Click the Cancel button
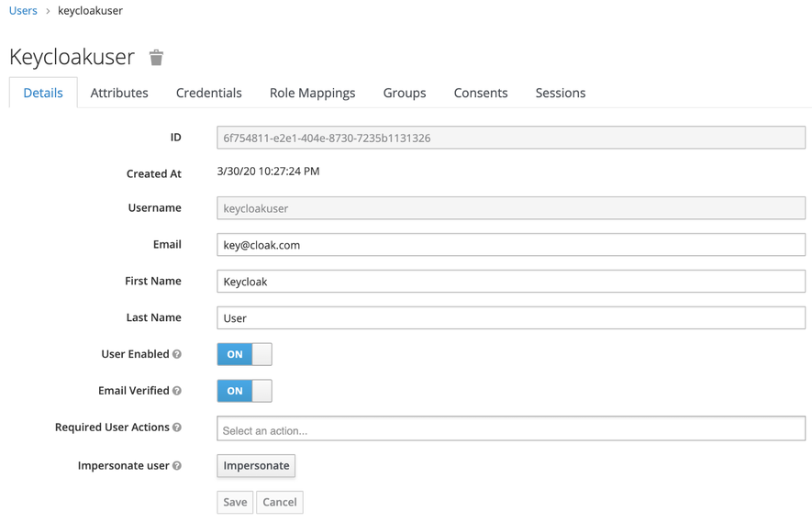The height and width of the screenshot is (522, 812). [x=280, y=502]
